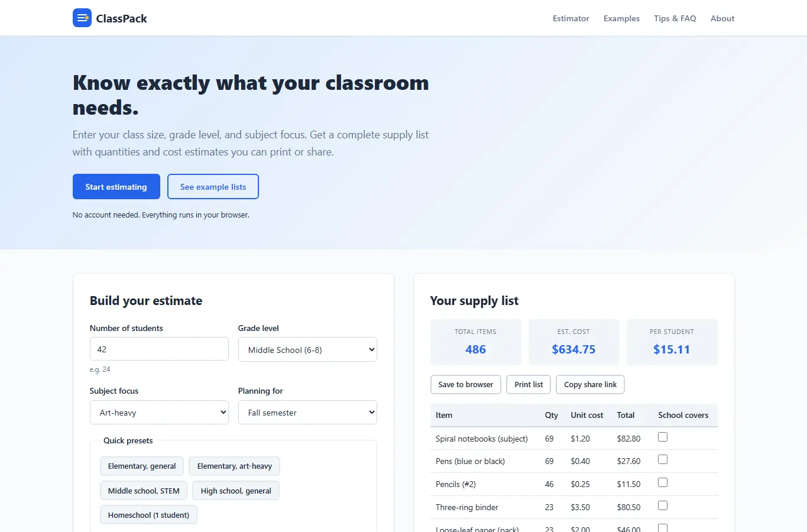Click the Spiral notebooks (subject) row name
807x532 pixels.
482,439
